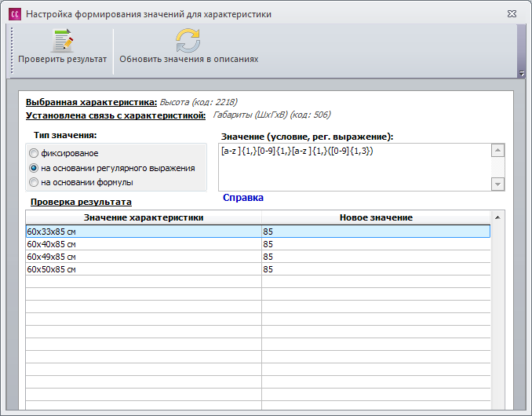Viewport: 532px width, 416px height.
Task: Click the Обновить значения в описаниях refresh icon
Action: pyautogui.click(x=188, y=40)
